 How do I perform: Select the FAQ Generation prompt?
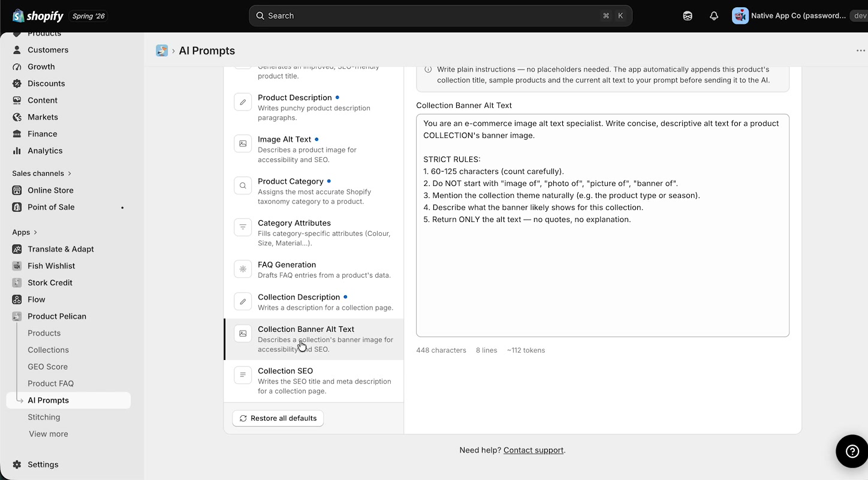pos(314,269)
